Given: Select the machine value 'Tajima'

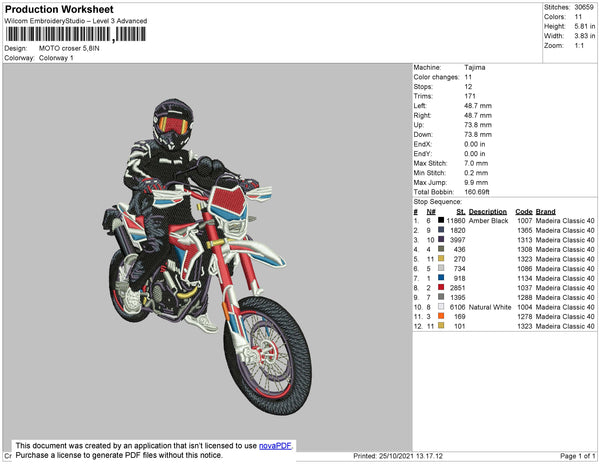Looking at the screenshot, I should tap(475, 67).
